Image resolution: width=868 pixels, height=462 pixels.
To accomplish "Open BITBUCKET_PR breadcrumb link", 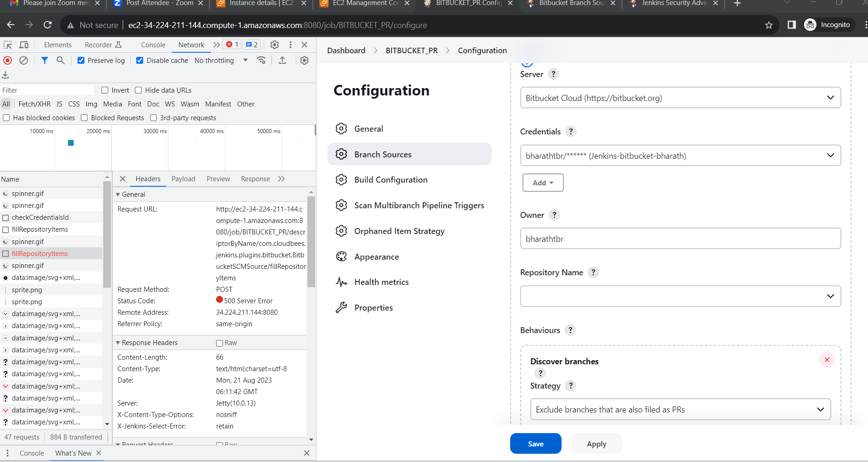I will point(412,50).
